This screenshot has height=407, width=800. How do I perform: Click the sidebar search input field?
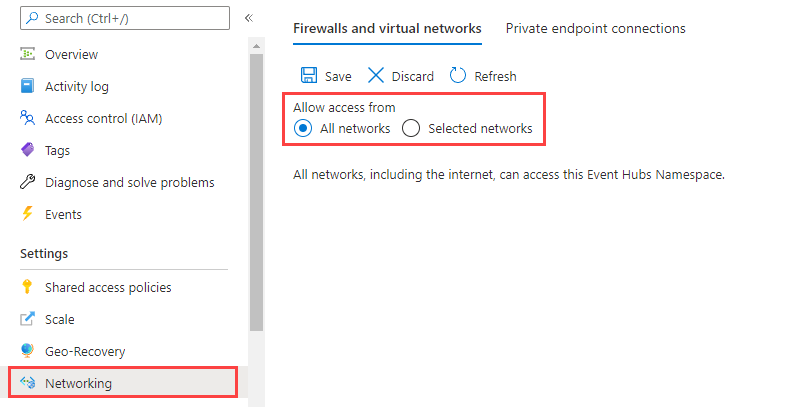125,18
